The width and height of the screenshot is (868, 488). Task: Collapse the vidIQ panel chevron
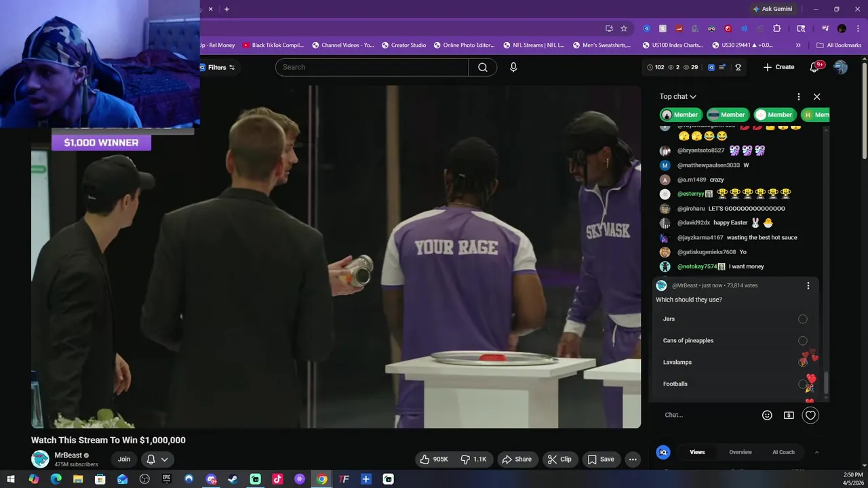click(x=816, y=452)
